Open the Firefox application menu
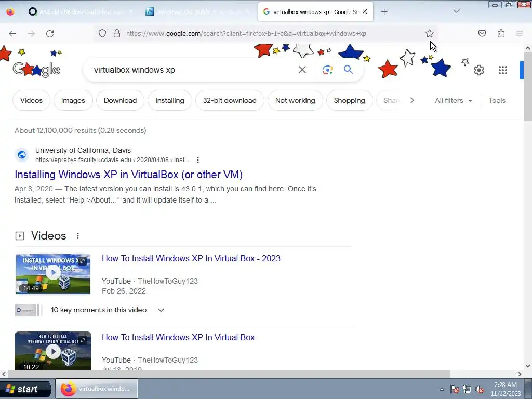 pyautogui.click(x=520, y=33)
